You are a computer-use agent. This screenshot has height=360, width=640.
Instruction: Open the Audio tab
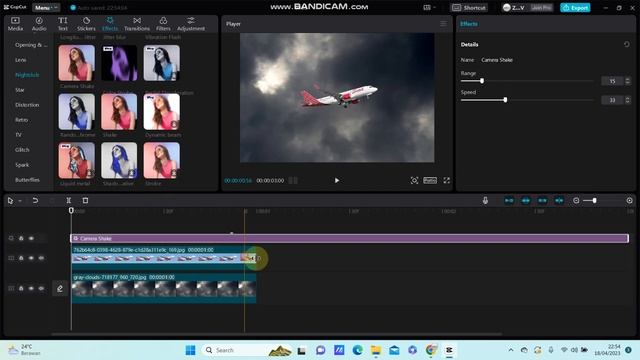pyautogui.click(x=39, y=24)
